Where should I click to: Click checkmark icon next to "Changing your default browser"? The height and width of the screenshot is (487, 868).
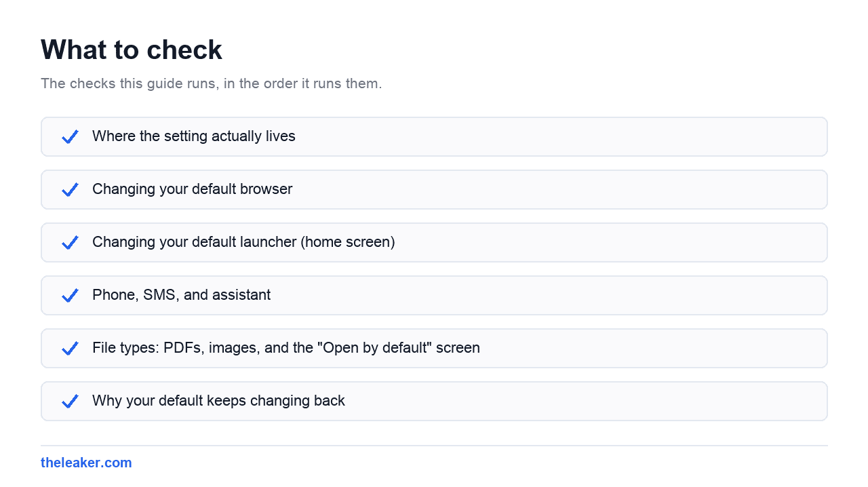70,190
